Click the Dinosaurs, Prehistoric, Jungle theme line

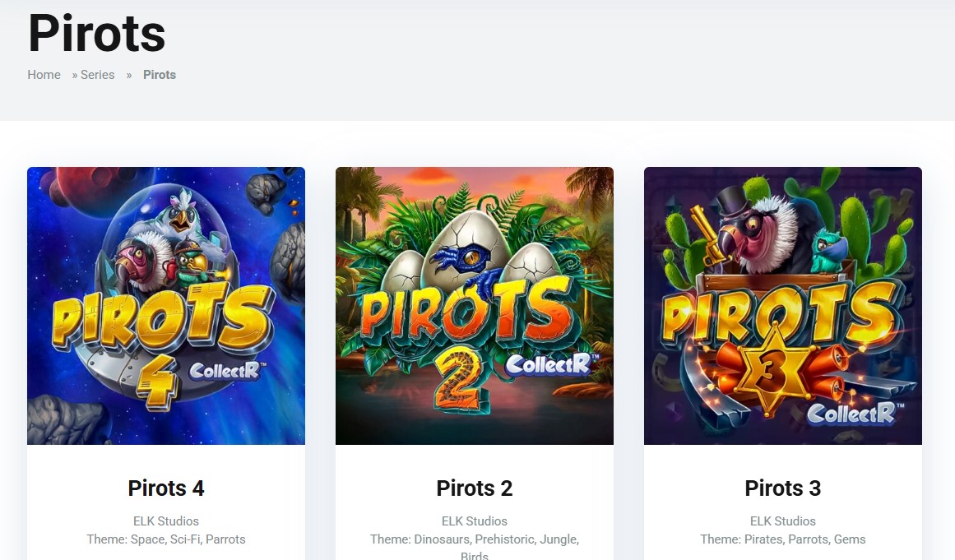(475, 539)
